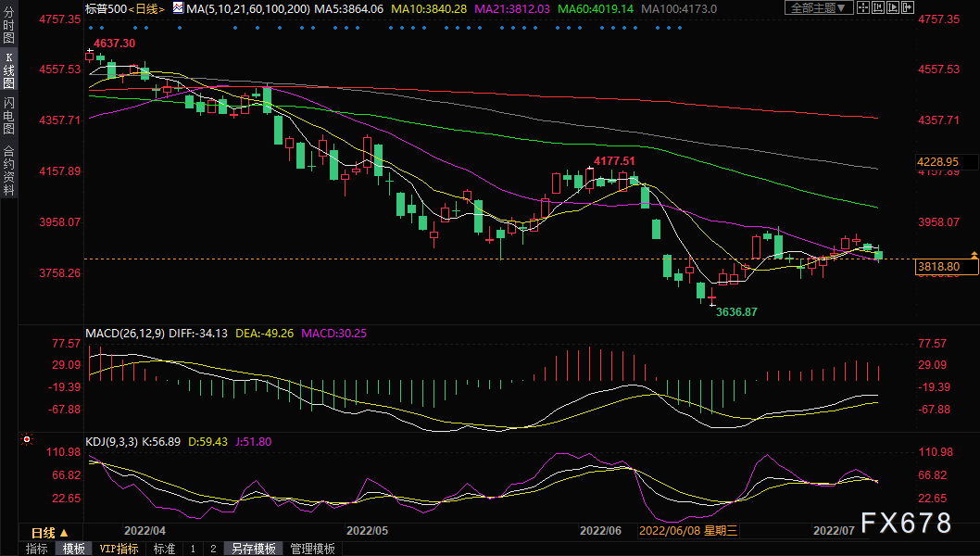Open the 合约资料 sidebar panel

(x=8, y=171)
